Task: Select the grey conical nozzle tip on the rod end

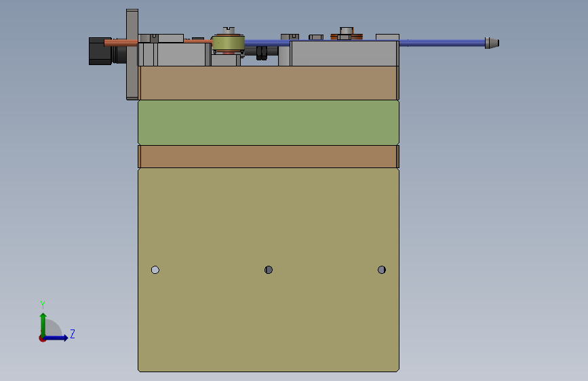Action: point(492,43)
